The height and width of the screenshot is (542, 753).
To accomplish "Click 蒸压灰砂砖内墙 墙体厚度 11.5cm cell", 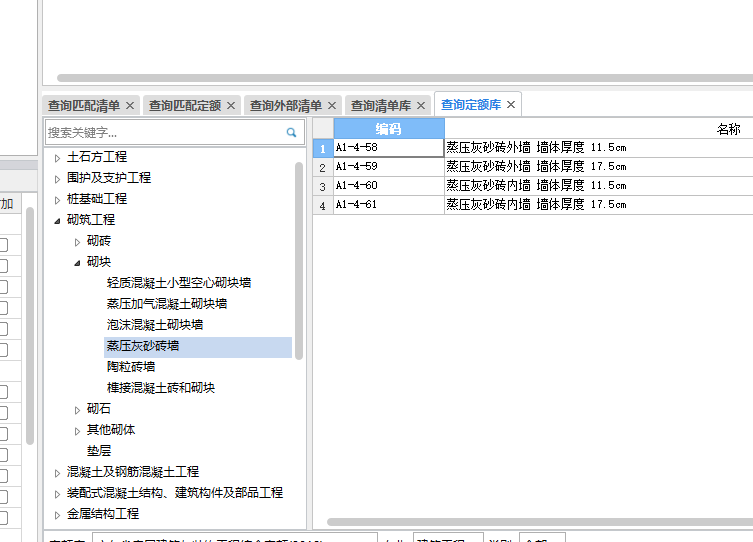I will coord(599,186).
